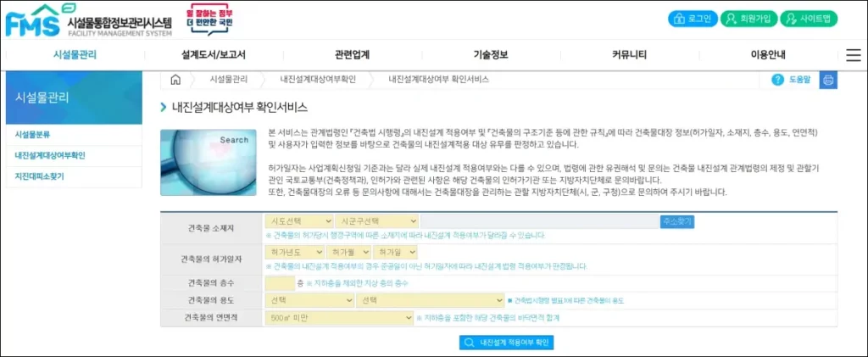Click the 시설물관리 sidebar header
Screen dimensions: 868x357
pos(74,98)
